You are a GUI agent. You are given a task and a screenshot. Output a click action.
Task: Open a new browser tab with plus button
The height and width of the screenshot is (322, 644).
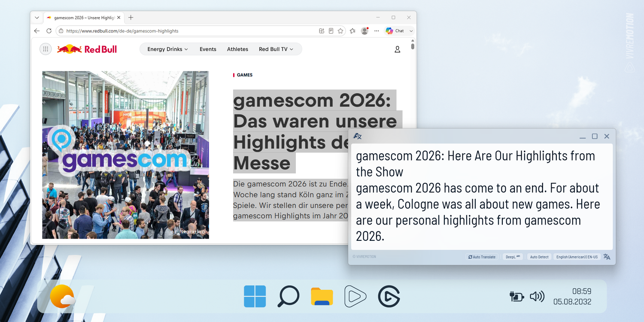[x=131, y=18]
